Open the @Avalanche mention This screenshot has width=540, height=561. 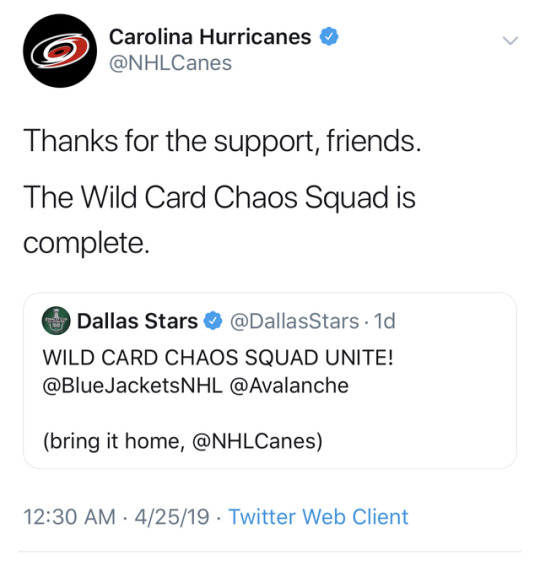tap(289, 386)
